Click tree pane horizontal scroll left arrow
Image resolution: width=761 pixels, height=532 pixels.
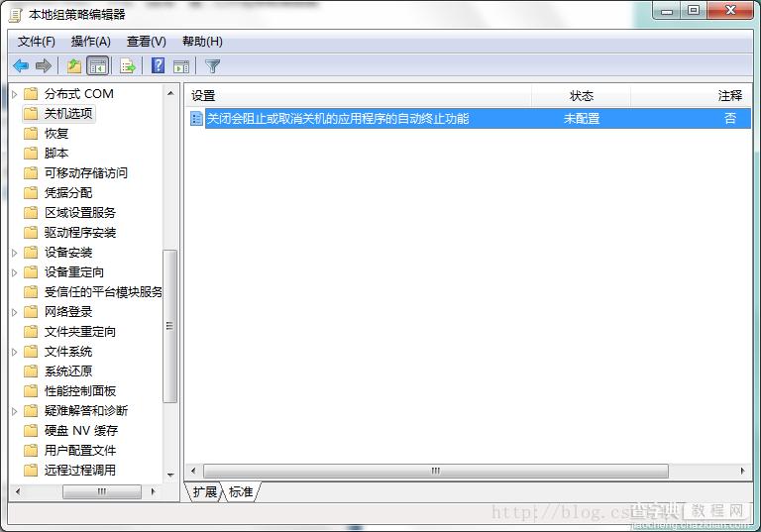point(18,491)
